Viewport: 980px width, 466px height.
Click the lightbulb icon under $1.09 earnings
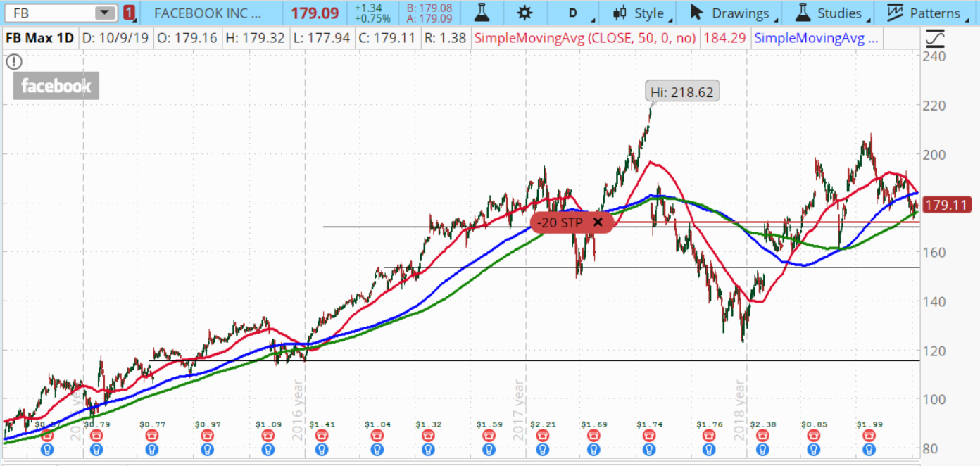click(268, 449)
